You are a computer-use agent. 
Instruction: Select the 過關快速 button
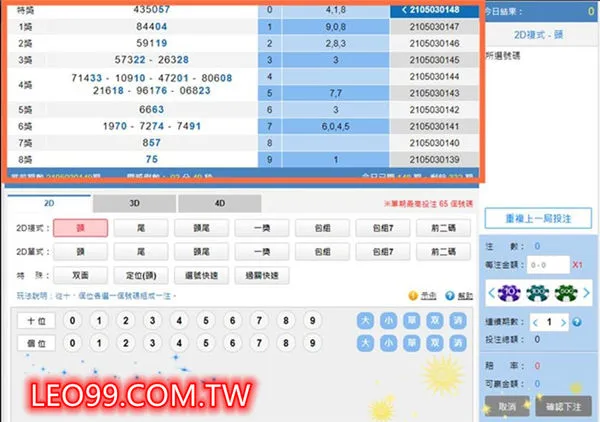262,275
